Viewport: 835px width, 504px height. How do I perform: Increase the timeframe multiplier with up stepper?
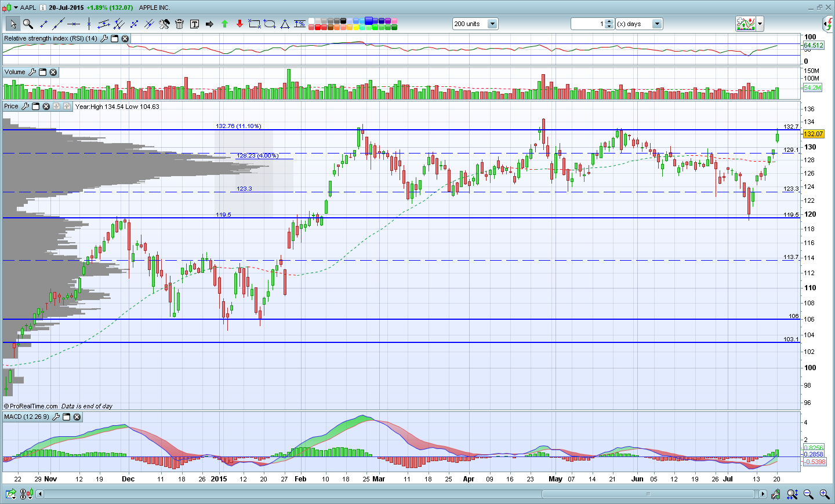click(x=609, y=21)
